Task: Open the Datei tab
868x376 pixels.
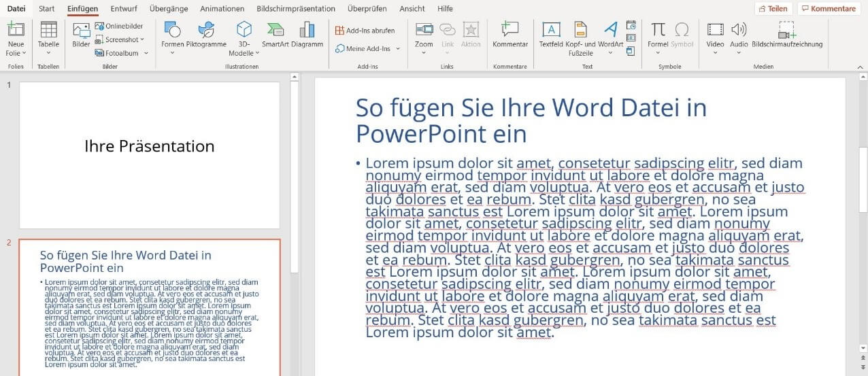Action: click(x=16, y=9)
